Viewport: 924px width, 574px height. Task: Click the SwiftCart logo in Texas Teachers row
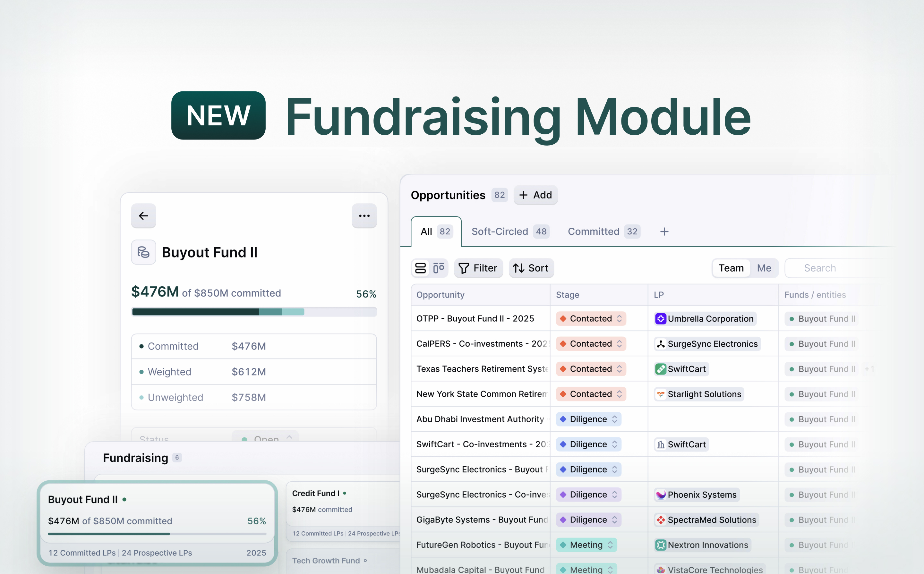pos(661,369)
